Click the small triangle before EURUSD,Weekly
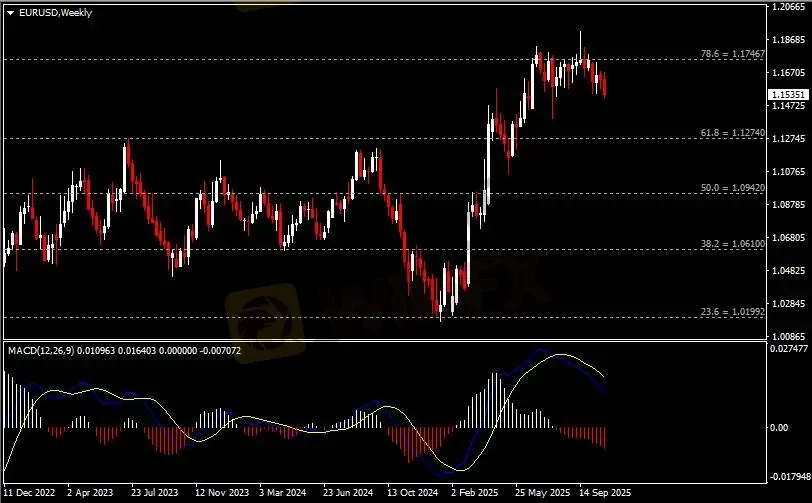This screenshot has width=812, height=503. click(x=10, y=12)
